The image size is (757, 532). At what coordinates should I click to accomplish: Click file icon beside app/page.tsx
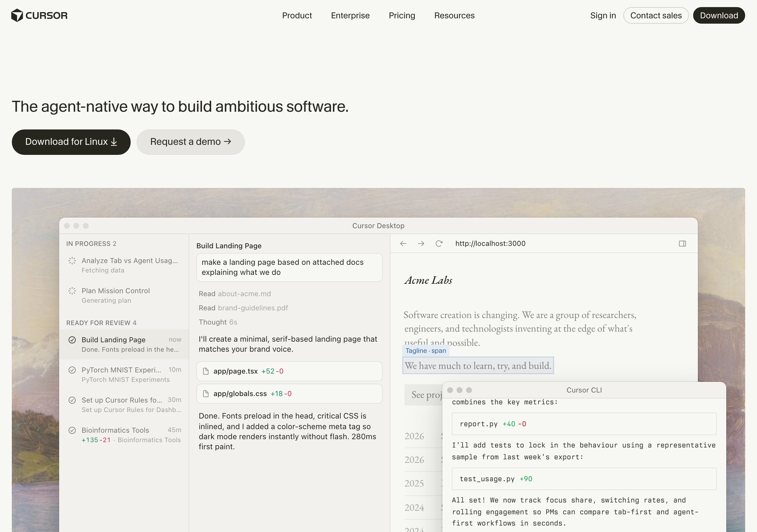point(206,371)
